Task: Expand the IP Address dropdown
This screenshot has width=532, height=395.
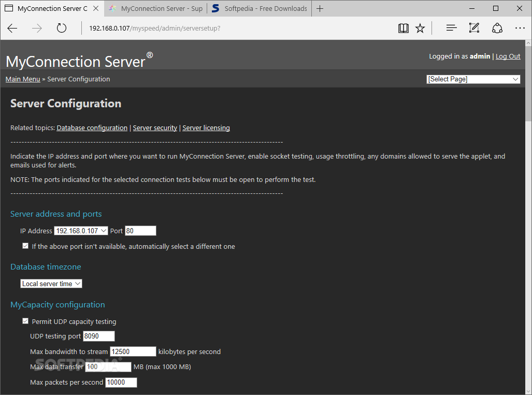Action: pos(81,231)
